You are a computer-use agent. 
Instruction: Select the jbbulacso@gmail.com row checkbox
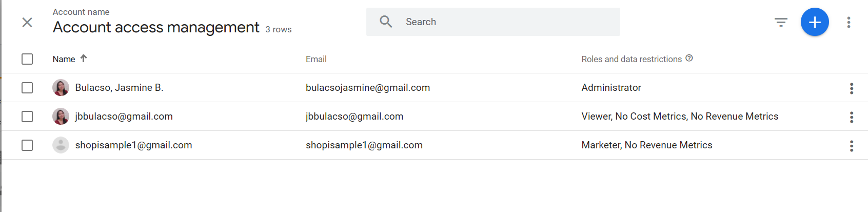[x=27, y=117]
